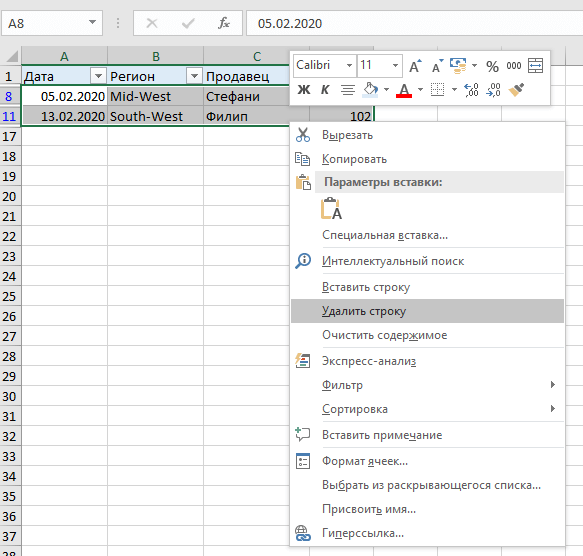The width and height of the screenshot is (583, 556).
Task: Click cell with South-West
Action: [155, 116]
